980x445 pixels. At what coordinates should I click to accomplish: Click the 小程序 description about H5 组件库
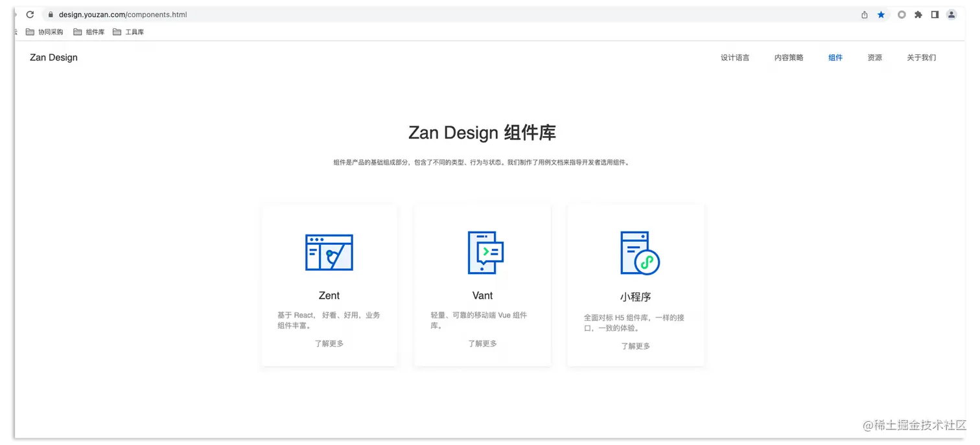click(634, 323)
